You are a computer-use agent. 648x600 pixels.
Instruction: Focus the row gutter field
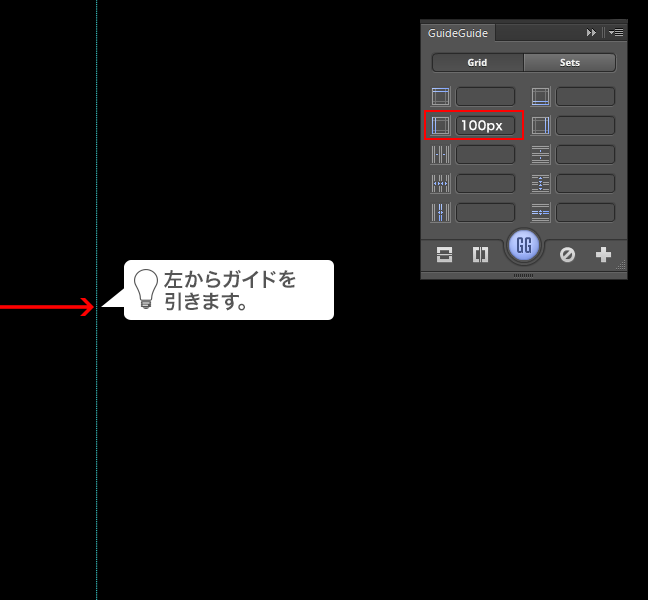585,212
